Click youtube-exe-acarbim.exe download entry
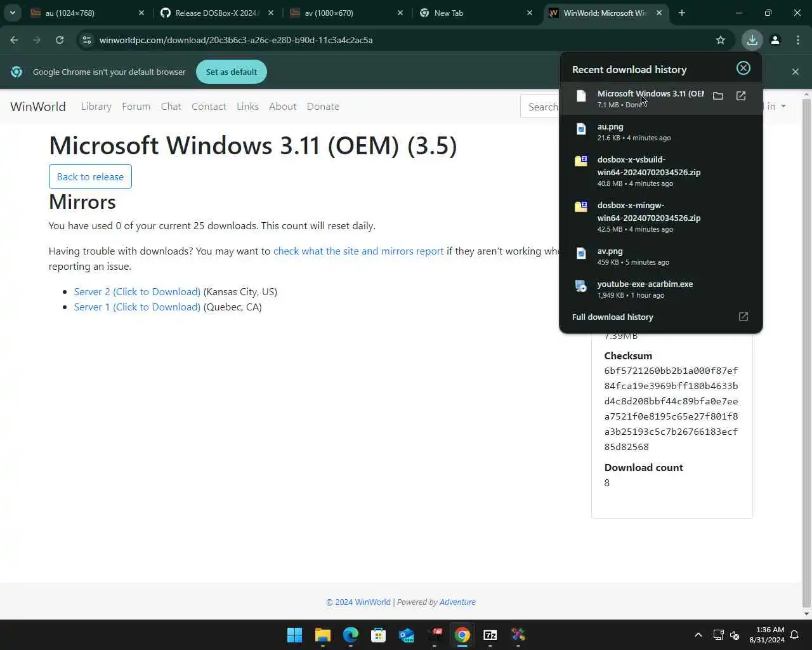 660,289
